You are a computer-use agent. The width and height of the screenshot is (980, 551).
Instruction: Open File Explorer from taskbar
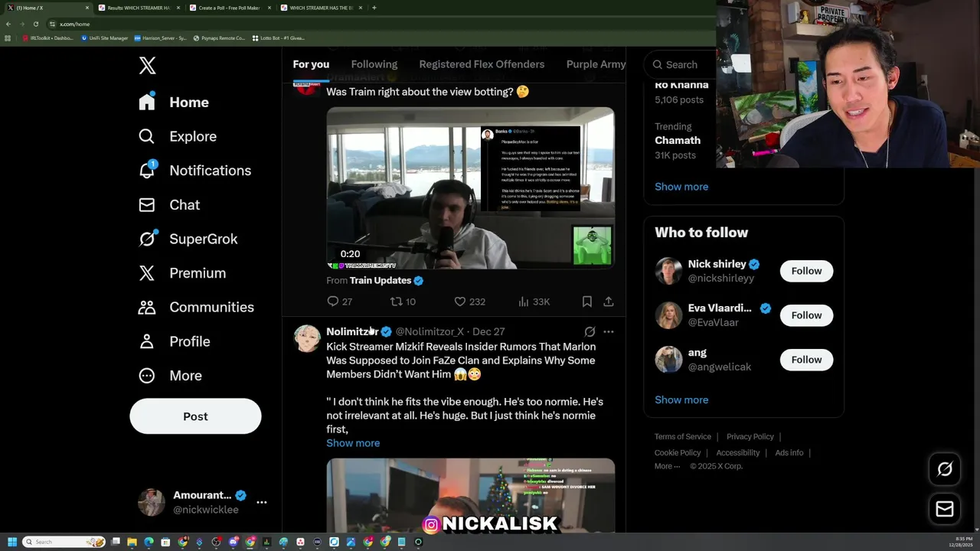pyautogui.click(x=132, y=542)
